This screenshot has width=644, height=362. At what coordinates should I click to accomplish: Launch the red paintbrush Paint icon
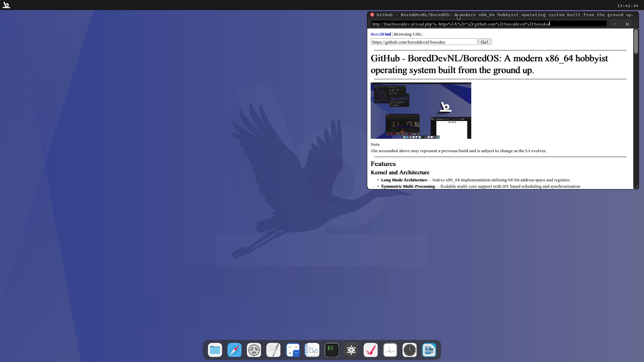371,350
